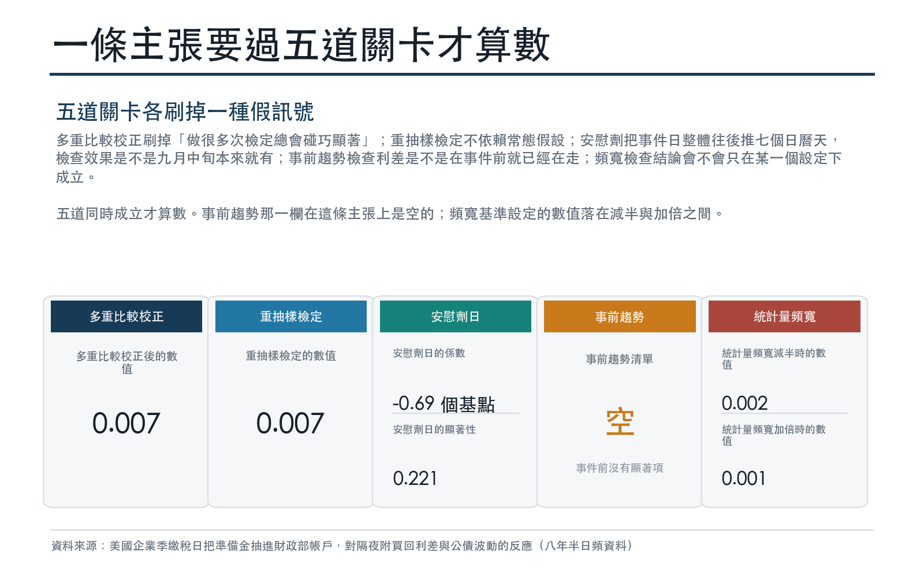Select the 統計量頻寬 card header
Viewport: 924px width, 578px height.
784,316
